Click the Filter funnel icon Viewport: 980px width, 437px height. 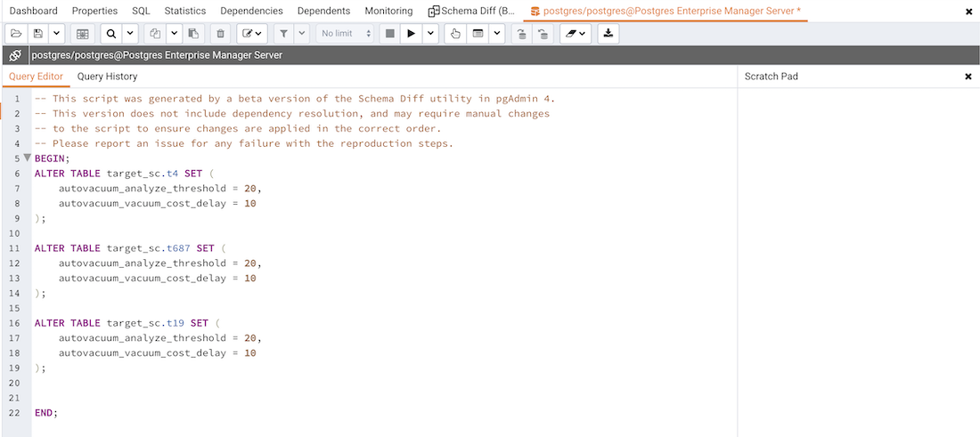[283, 34]
